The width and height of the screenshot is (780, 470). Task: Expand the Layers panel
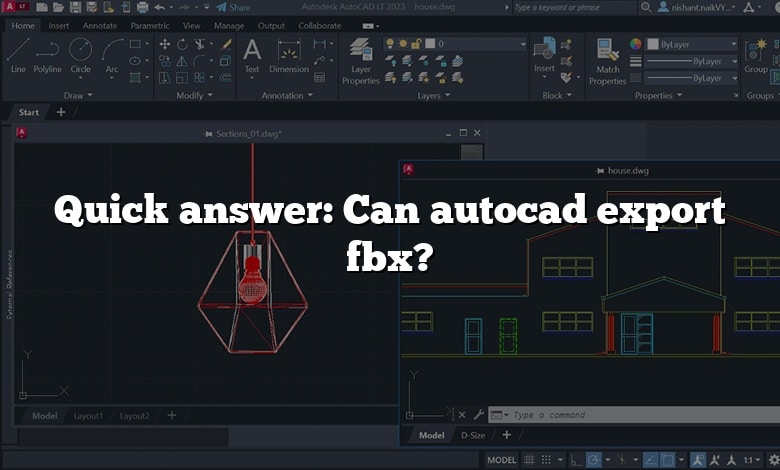coord(433,95)
